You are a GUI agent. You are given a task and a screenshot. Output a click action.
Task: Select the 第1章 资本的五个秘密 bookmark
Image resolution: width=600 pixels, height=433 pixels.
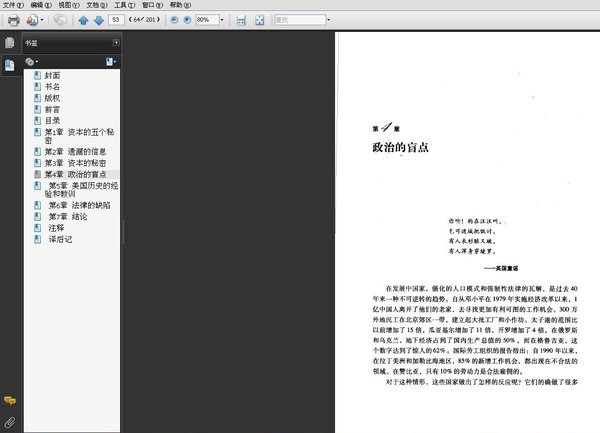coord(80,136)
